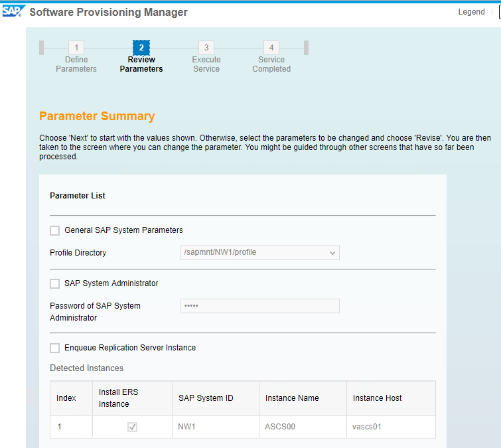
Task: Toggle Install ERS Instance checkbox for NW1
Action: pyautogui.click(x=132, y=427)
